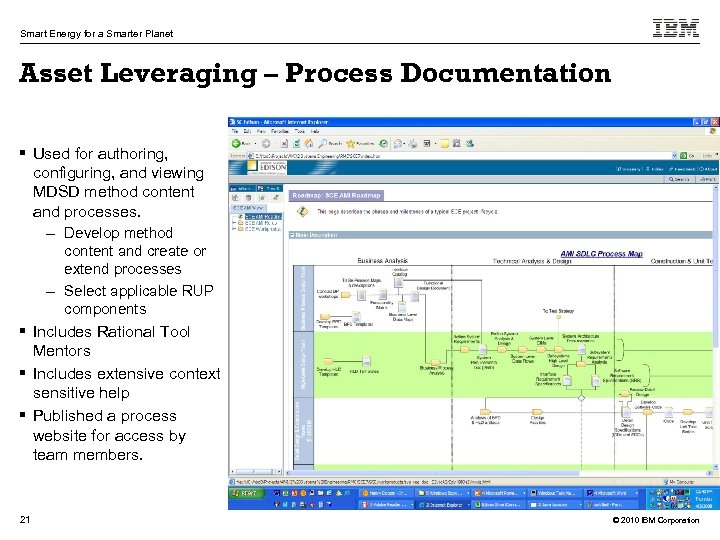Click the Roadmap: SCE AMI Roadmap heading
The height and width of the screenshot is (540, 720).
(337, 196)
